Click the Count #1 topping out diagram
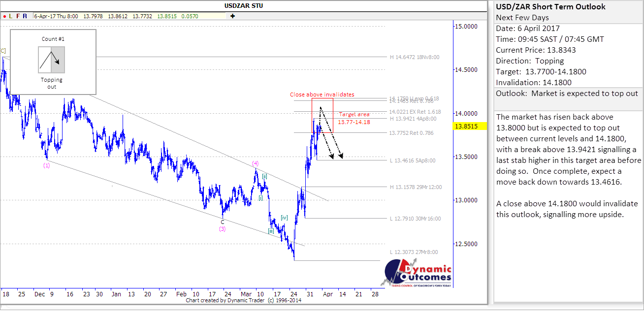Image resolution: width=644 pixels, height=317 pixels. (x=52, y=60)
